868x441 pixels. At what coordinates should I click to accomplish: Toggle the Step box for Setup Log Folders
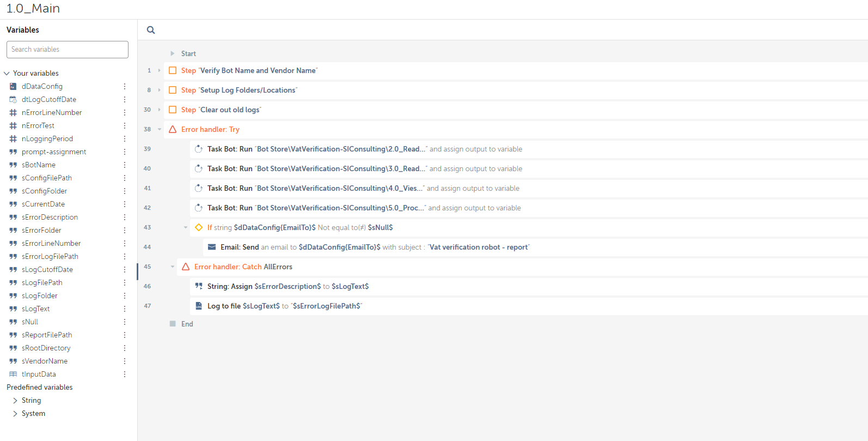(x=173, y=90)
